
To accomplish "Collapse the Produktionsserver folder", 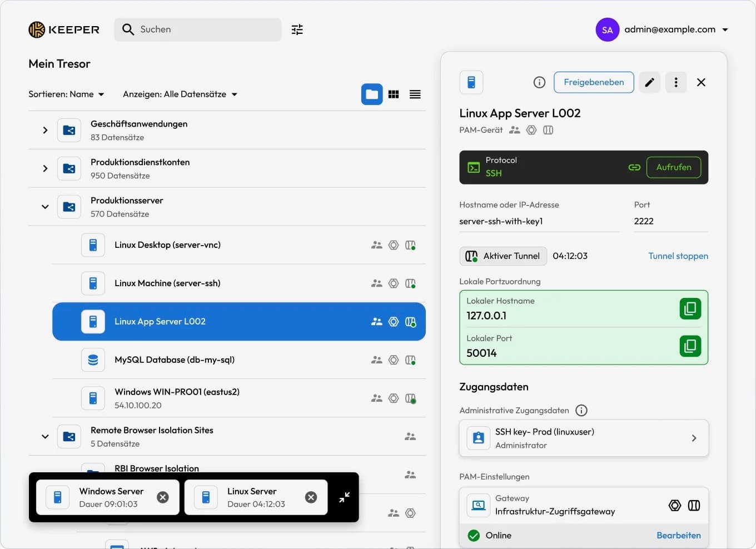I will (x=45, y=207).
